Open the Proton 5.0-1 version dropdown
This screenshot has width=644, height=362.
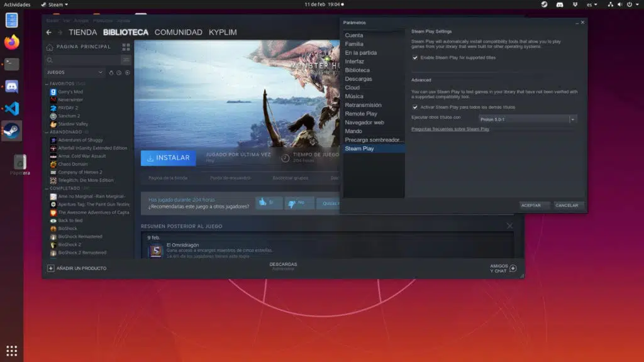tap(528, 119)
